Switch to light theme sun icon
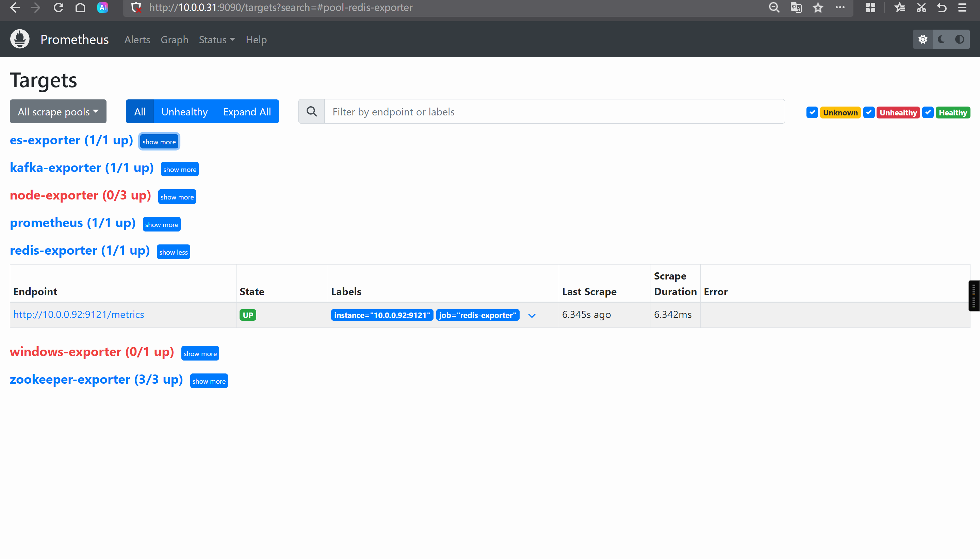The image size is (980, 559). (923, 39)
